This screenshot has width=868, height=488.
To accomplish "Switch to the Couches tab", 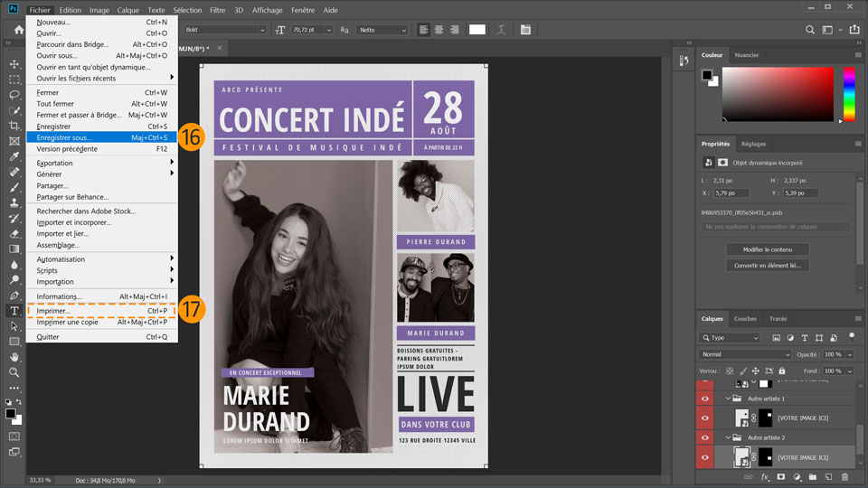I will coord(745,319).
